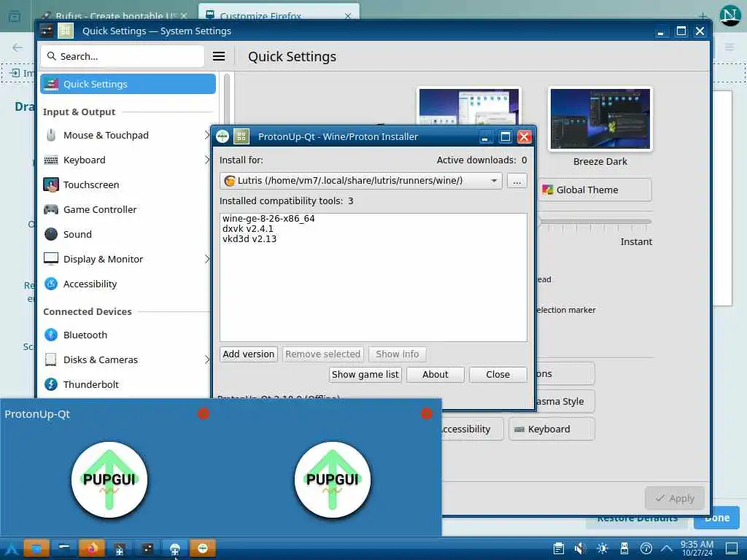Open Mouse & Touchpad settings
Screen dimensions: 747x560
(x=106, y=135)
